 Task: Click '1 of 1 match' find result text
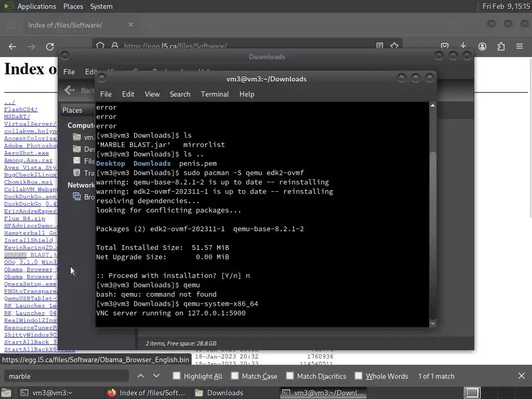(436, 376)
